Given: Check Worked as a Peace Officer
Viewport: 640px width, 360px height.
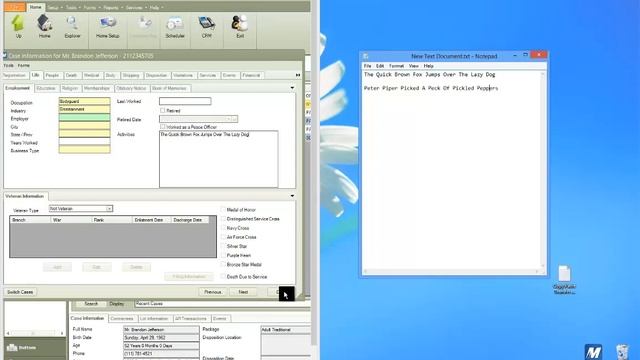Looking at the screenshot, I should tap(162, 127).
